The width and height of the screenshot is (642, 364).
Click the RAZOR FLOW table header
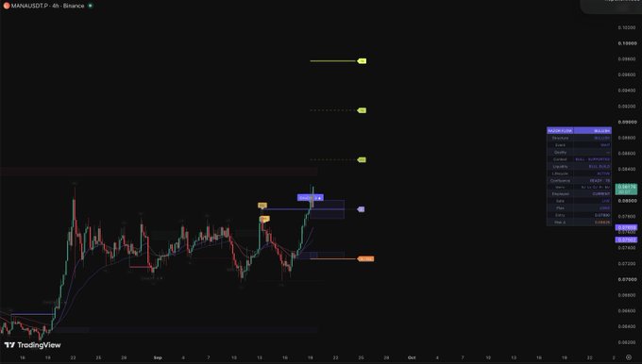click(x=579, y=130)
